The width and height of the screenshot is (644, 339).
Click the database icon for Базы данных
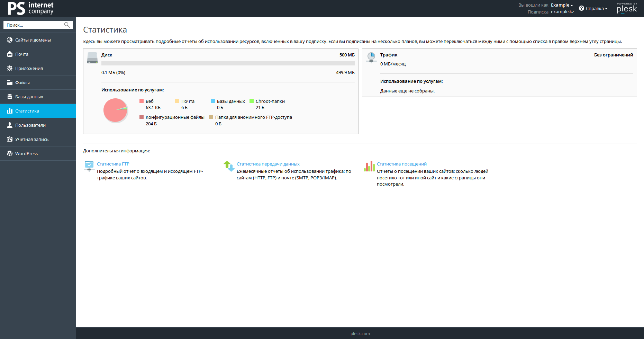10,97
